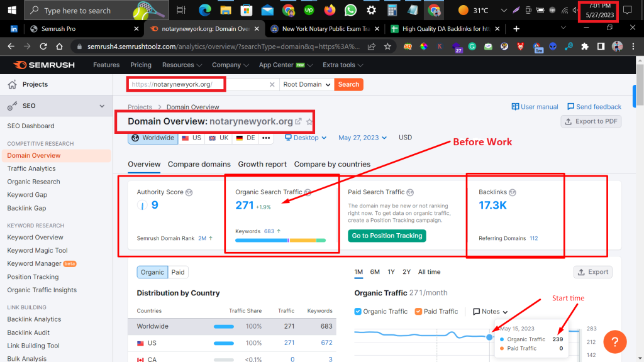The height and width of the screenshot is (362, 644).
Task: Switch distribution view to Paid
Action: (178, 272)
